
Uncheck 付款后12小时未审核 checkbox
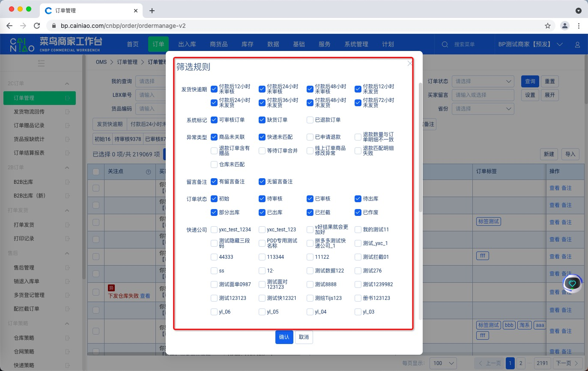click(x=214, y=89)
